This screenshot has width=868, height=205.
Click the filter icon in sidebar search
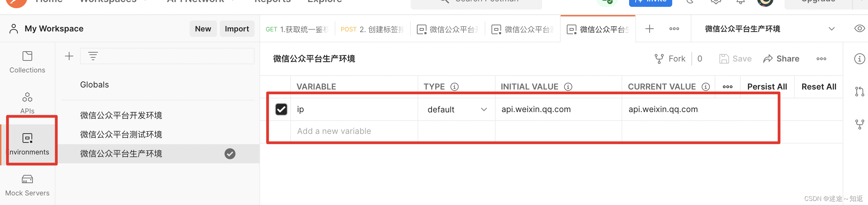(x=93, y=56)
